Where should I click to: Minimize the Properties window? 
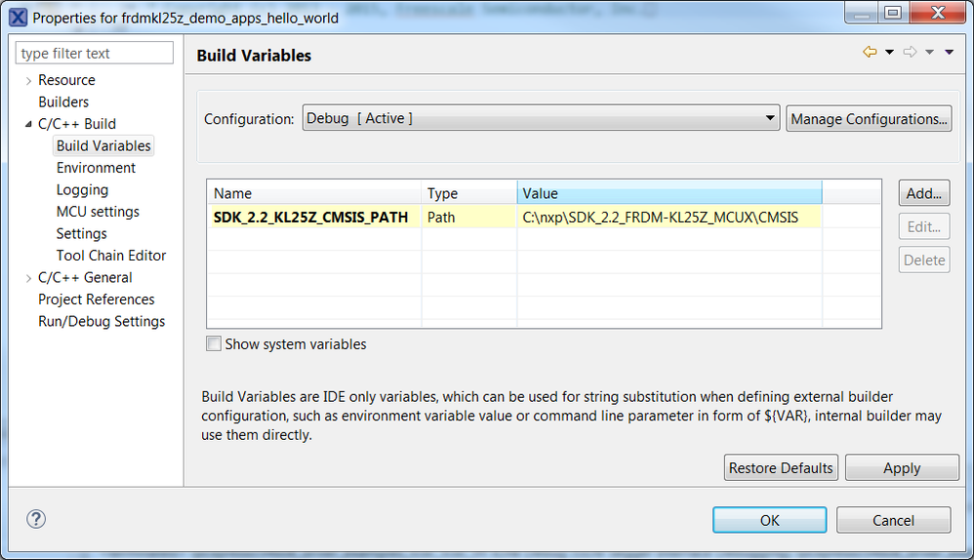pyautogui.click(x=862, y=13)
